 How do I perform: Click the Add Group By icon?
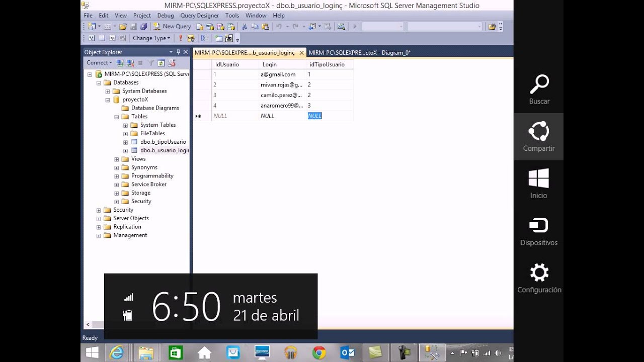pos(205,38)
